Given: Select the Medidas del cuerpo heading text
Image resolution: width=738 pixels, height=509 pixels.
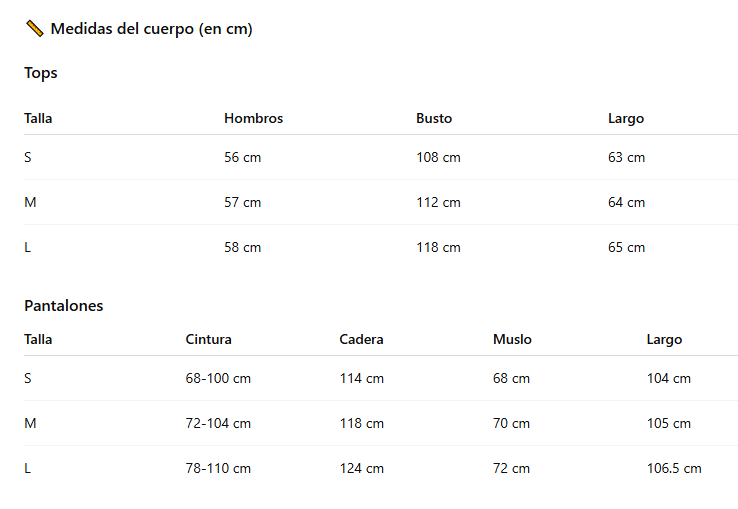Looking at the screenshot, I should [152, 29].
